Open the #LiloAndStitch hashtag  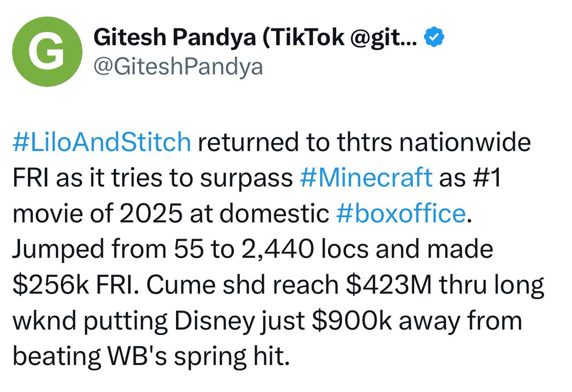point(102,142)
